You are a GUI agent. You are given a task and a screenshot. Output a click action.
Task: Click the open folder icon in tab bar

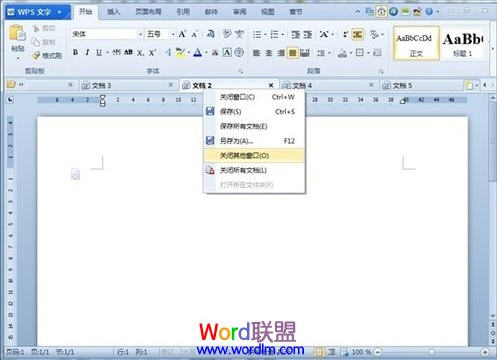tap(11, 85)
